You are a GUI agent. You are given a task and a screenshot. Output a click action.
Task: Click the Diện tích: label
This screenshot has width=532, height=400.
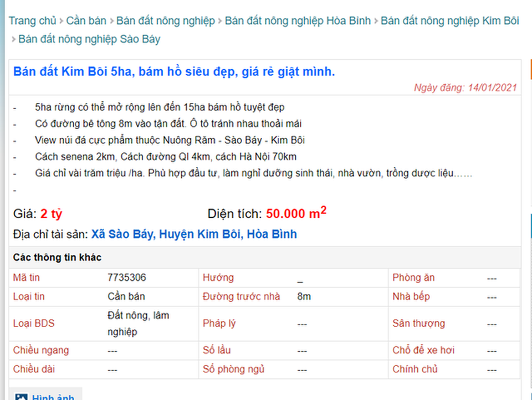[235, 214]
